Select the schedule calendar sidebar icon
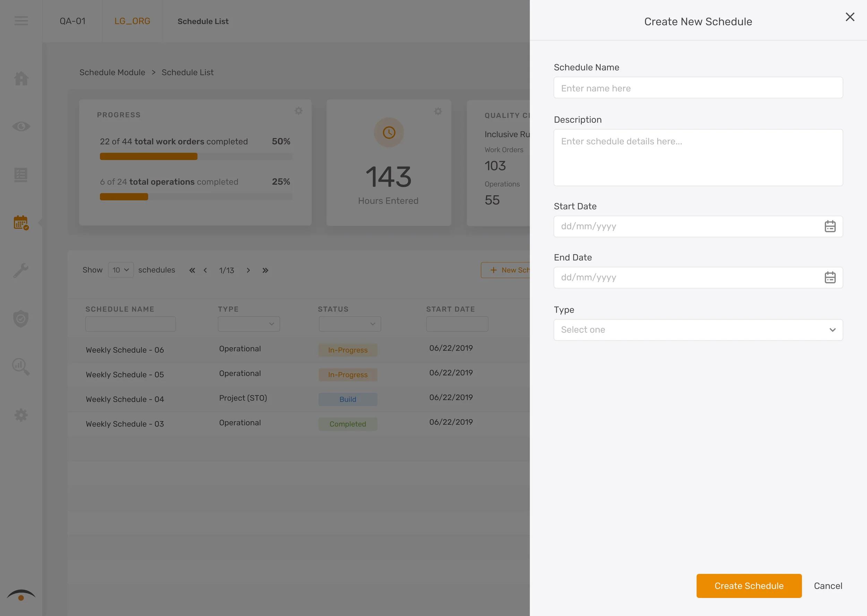This screenshot has height=616, width=867. [21, 223]
